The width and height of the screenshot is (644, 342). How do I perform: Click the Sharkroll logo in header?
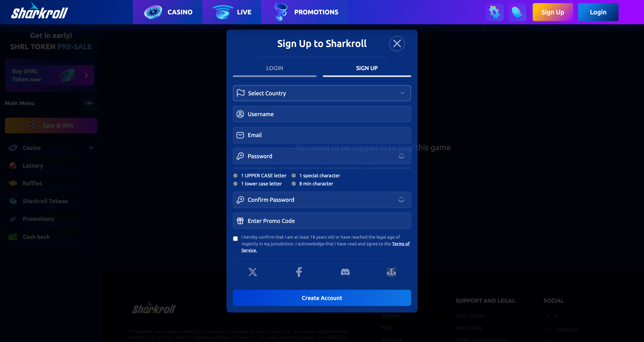[x=40, y=11]
